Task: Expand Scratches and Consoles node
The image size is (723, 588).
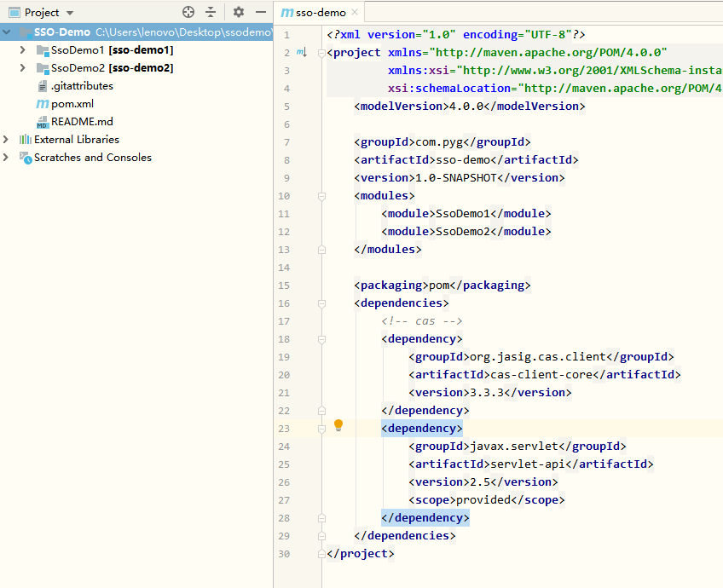Action: [x=5, y=157]
